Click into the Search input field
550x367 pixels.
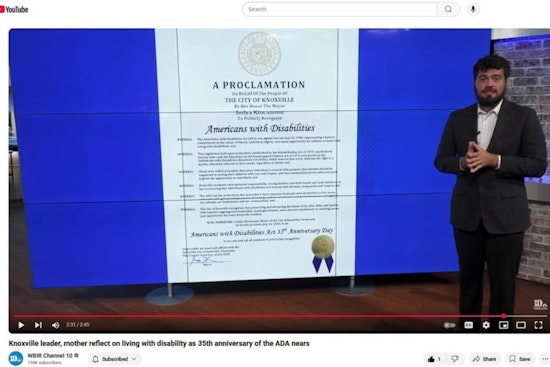[x=340, y=9]
